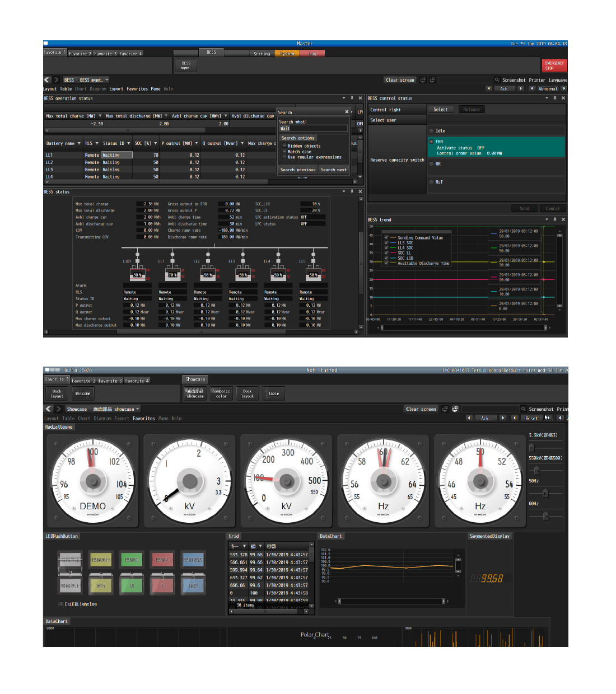Open the 画面部品 showcase breadcrumb dropdown

click(x=138, y=409)
